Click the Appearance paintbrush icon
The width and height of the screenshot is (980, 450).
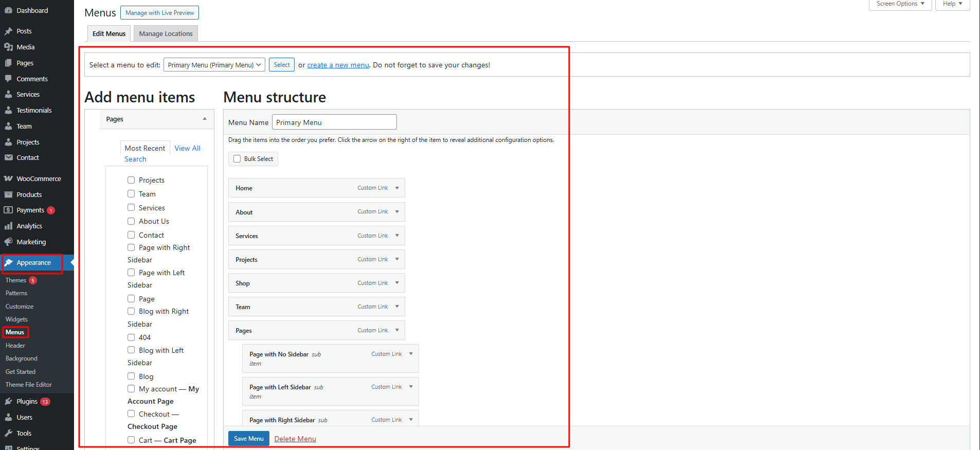click(x=8, y=262)
